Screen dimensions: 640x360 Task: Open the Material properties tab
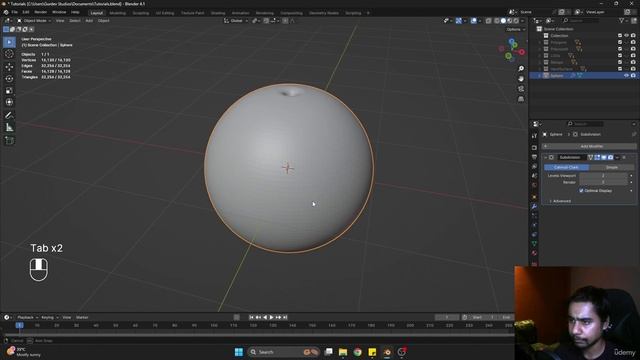[x=534, y=253]
